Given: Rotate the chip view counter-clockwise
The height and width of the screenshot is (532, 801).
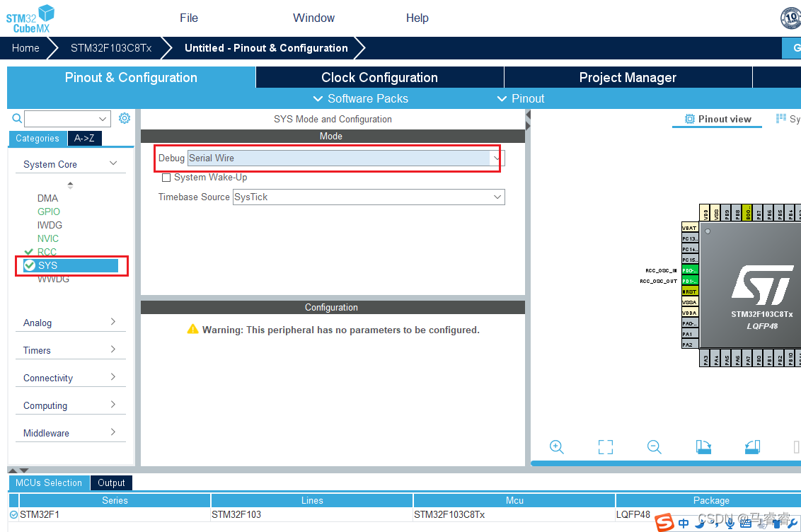Looking at the screenshot, I should click(x=752, y=447).
